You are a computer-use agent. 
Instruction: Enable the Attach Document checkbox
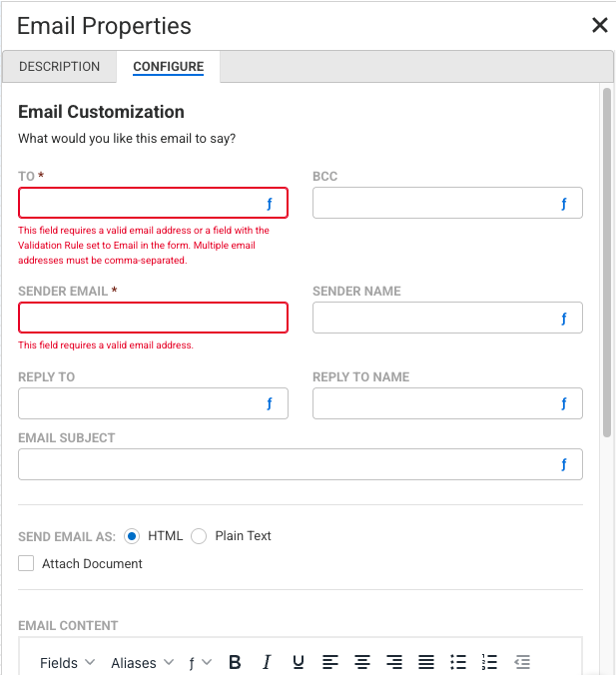coord(26,564)
